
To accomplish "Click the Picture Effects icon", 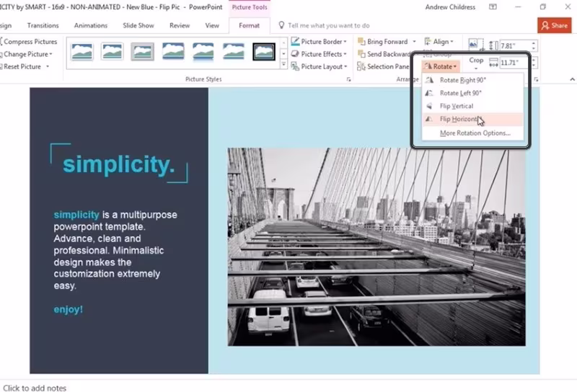I will [x=295, y=54].
